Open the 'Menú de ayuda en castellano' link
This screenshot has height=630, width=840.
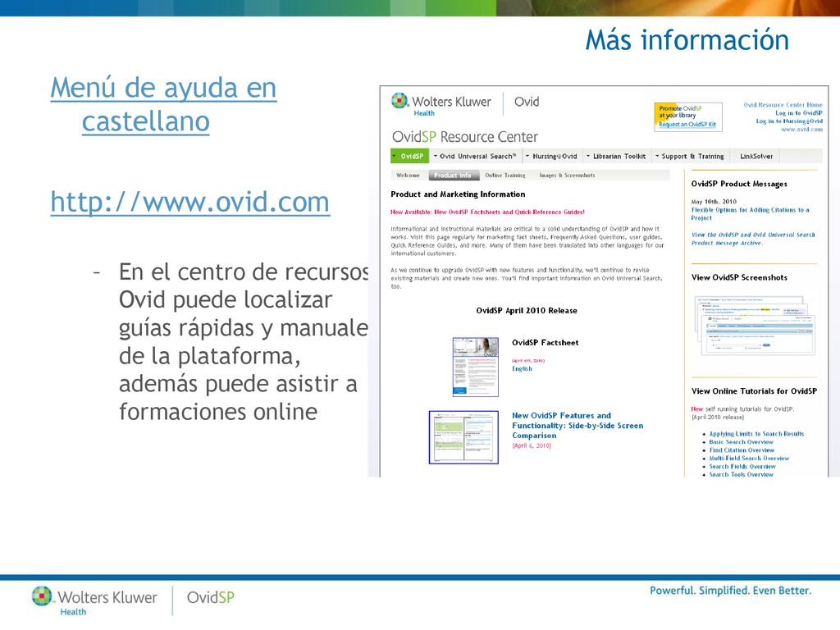click(x=163, y=104)
